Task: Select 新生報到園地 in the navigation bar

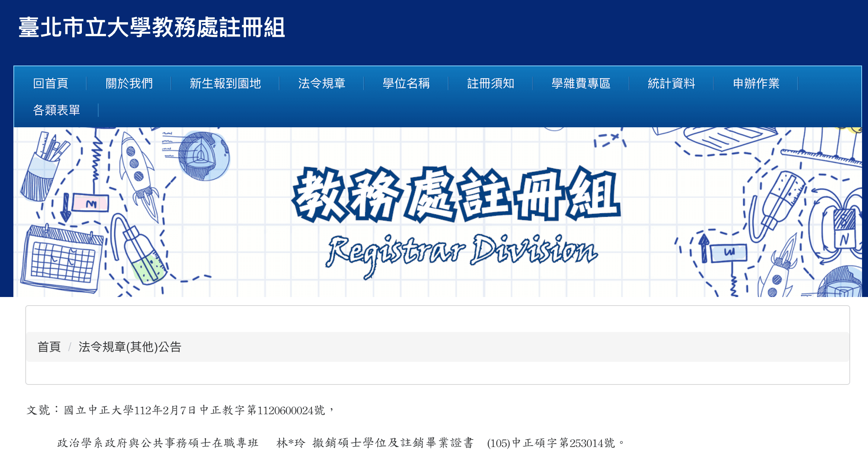Action: point(225,83)
